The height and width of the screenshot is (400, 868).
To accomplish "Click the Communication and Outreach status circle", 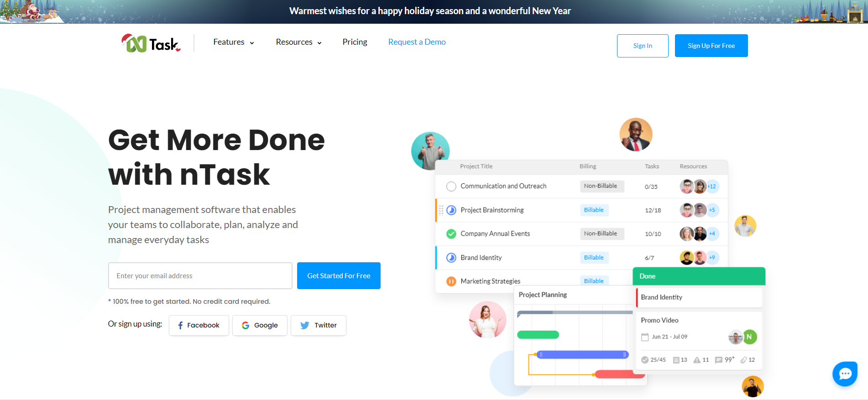I will [451, 186].
